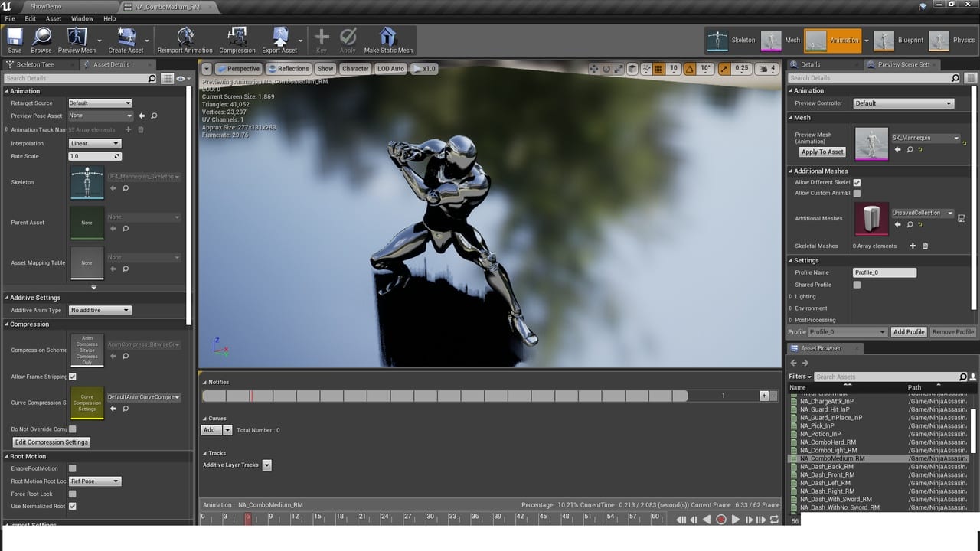This screenshot has height=551, width=980.
Task: Click the Save toolbar icon
Action: [x=15, y=40]
